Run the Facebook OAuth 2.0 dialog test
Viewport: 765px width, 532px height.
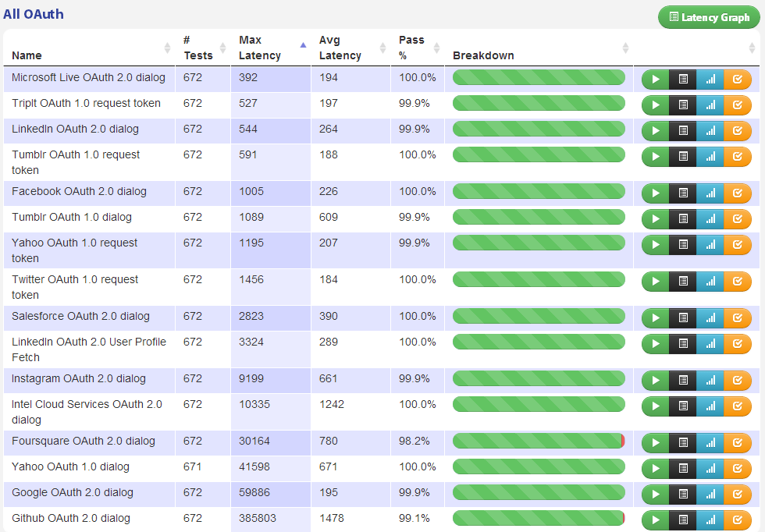coord(655,193)
